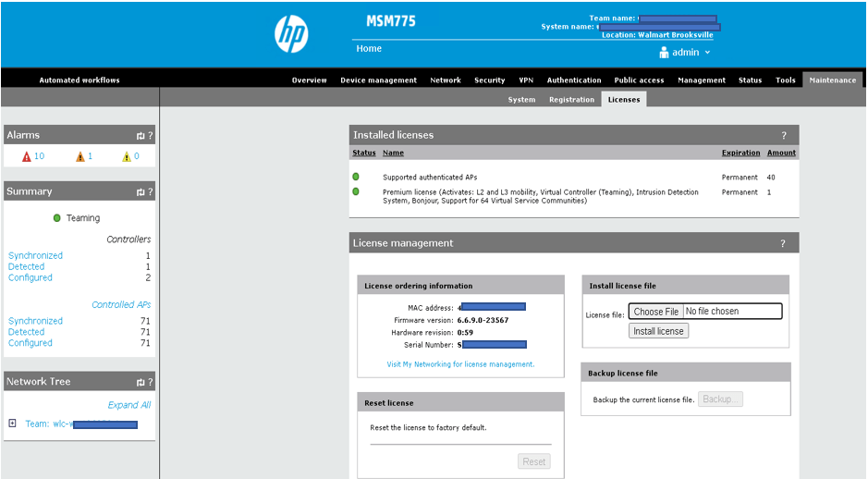The image size is (868, 479).
Task: Click the Choose File button
Action: pyautogui.click(x=655, y=312)
